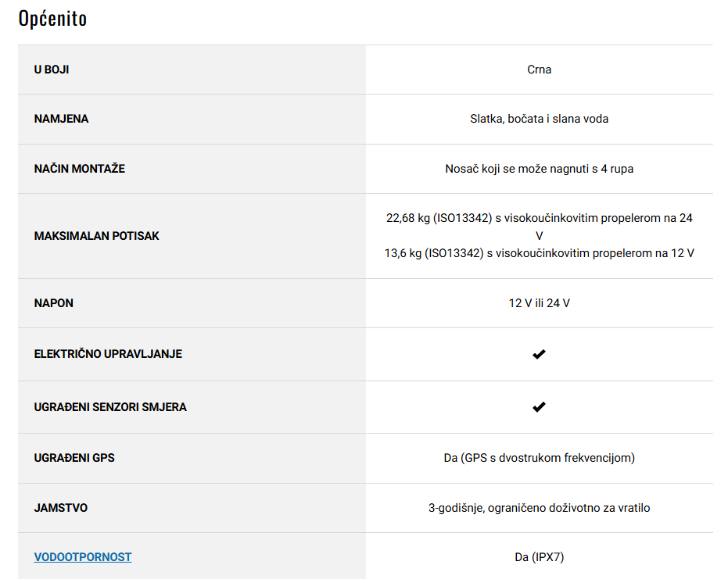Select the MAKSIMALAN POTISAK label
The image size is (728, 579).
click(97, 236)
